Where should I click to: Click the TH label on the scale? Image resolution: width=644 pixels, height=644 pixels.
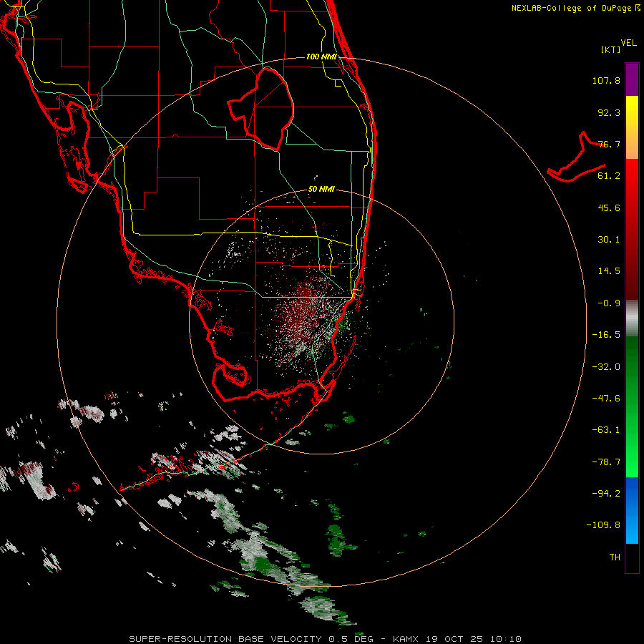[x=615, y=557]
